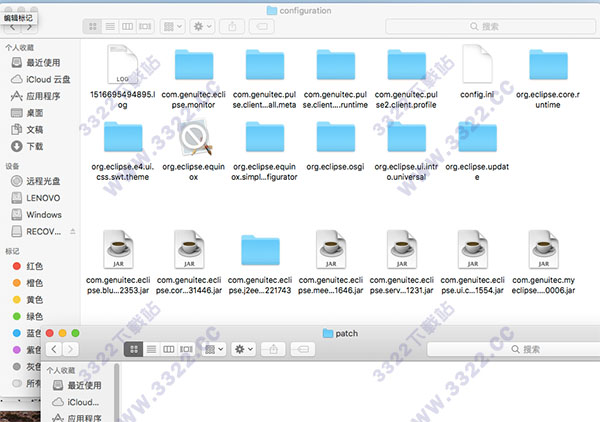Open arrange-by dropdown in patch window
Image resolution: width=600 pixels, height=422 pixels.
click(214, 349)
